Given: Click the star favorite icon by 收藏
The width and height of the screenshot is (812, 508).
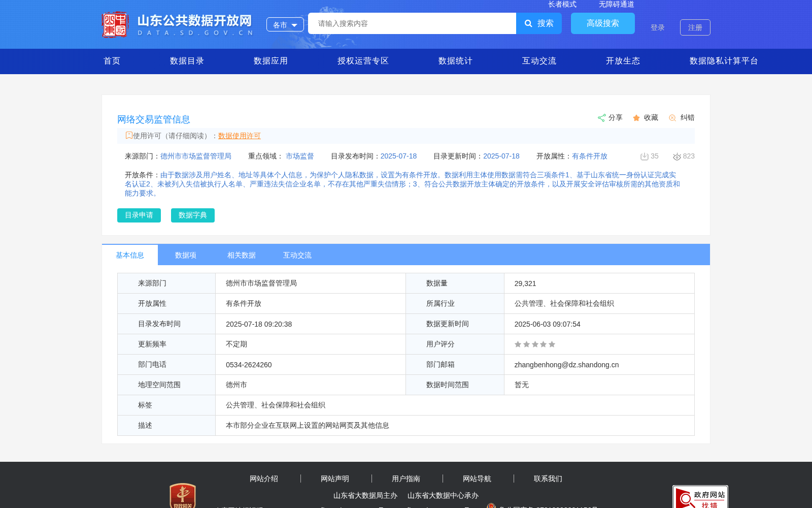Looking at the screenshot, I should pyautogui.click(x=636, y=118).
